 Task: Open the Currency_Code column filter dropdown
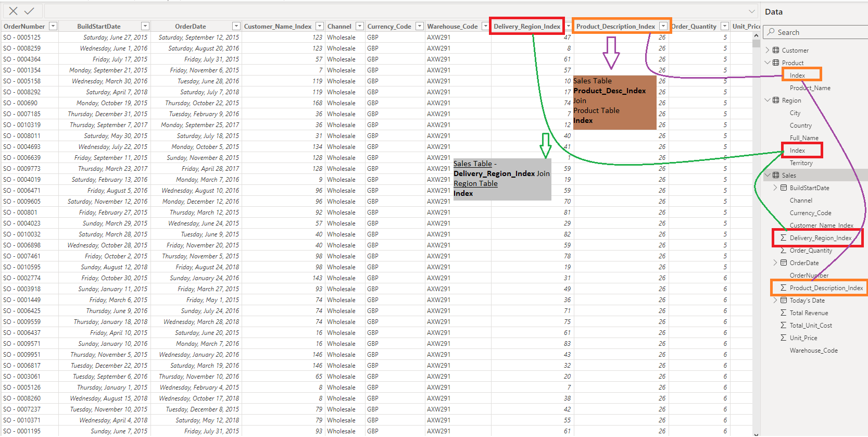pos(420,26)
